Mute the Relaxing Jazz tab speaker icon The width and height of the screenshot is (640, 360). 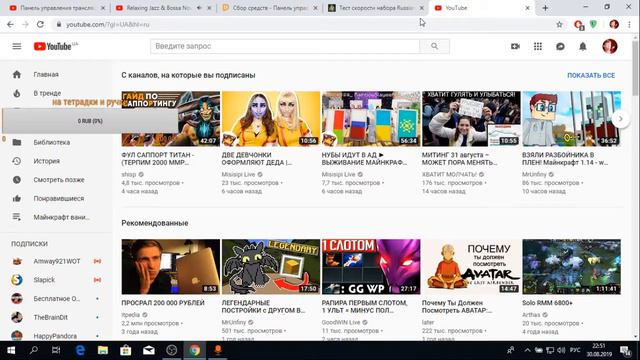(199, 8)
